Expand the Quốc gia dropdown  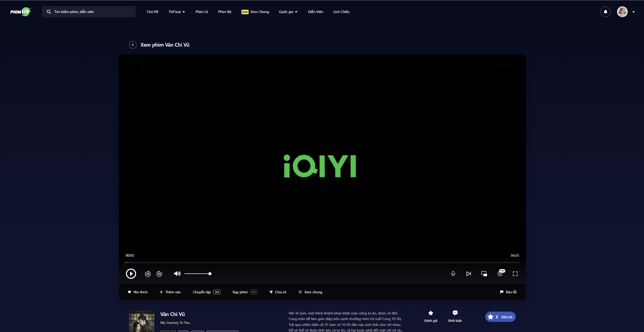[x=288, y=12]
